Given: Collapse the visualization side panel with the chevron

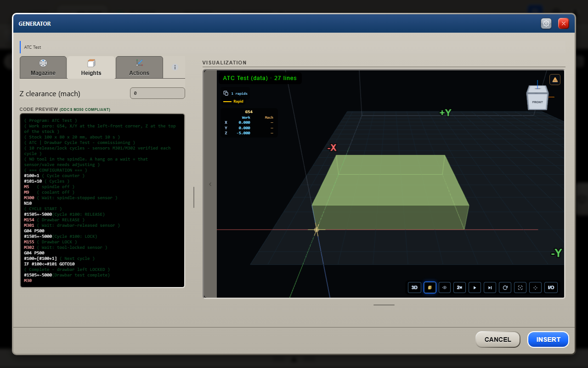Looking at the screenshot, I should point(210,184).
